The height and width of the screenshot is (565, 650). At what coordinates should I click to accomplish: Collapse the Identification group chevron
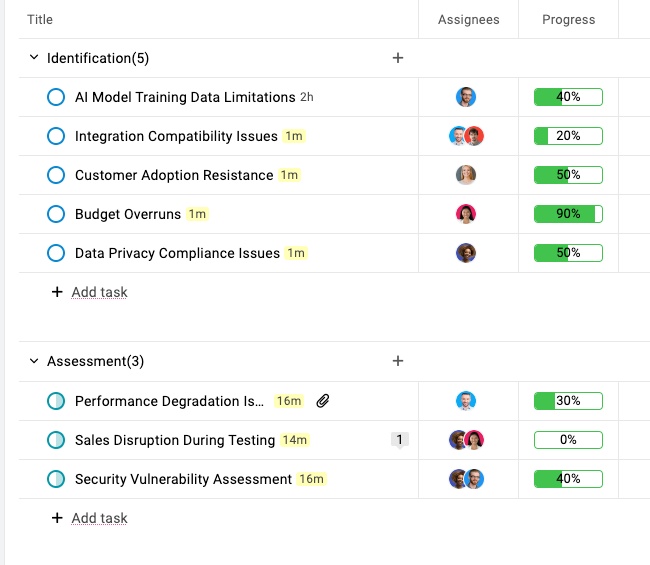click(x=34, y=58)
